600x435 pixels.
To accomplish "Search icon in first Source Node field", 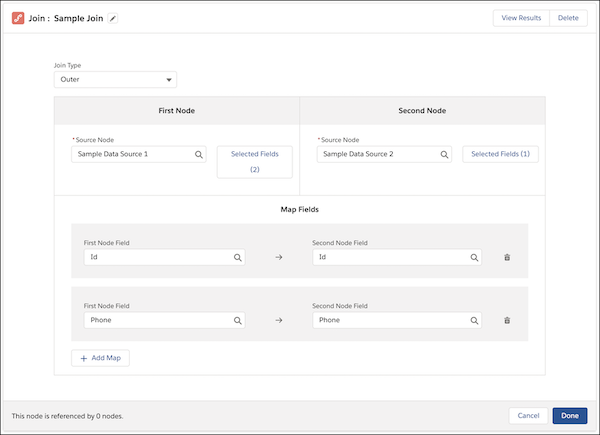I will [x=199, y=155].
